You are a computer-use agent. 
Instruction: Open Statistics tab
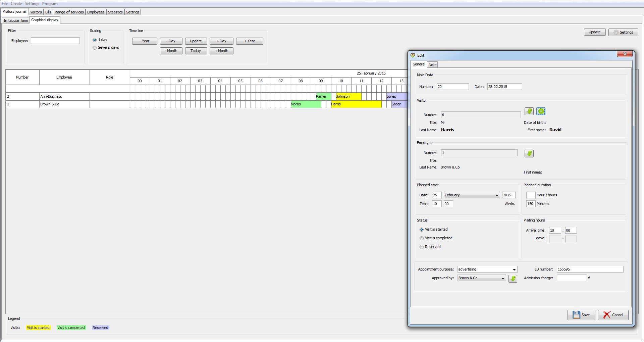(x=115, y=12)
